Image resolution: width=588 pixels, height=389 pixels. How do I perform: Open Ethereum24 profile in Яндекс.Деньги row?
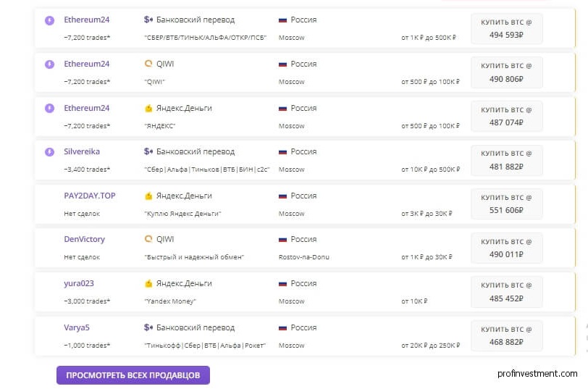pos(87,108)
